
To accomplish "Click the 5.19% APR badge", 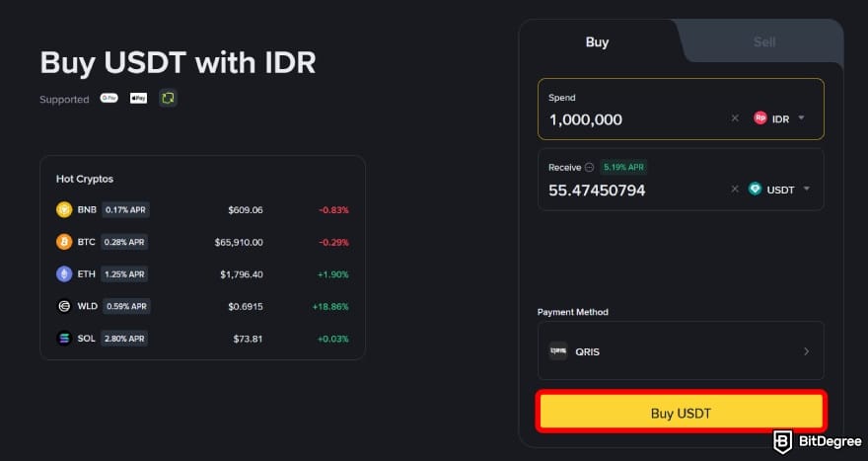I will click(623, 168).
